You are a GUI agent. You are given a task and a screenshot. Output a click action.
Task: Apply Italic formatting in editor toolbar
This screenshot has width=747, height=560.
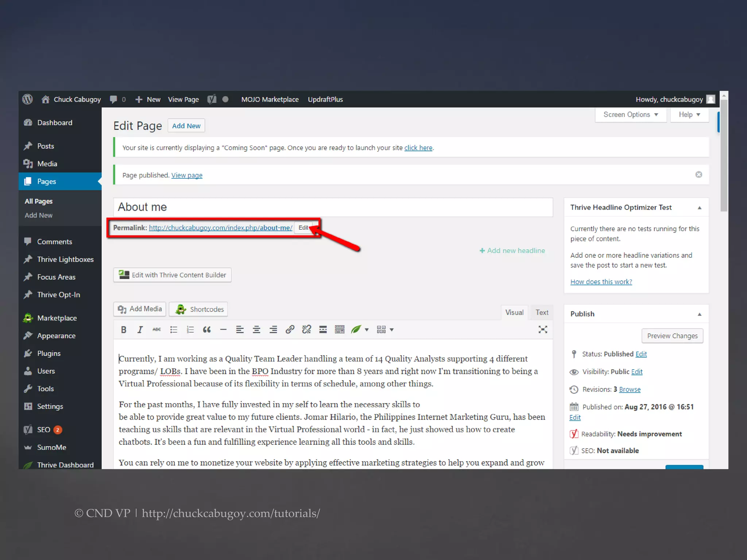(x=140, y=330)
